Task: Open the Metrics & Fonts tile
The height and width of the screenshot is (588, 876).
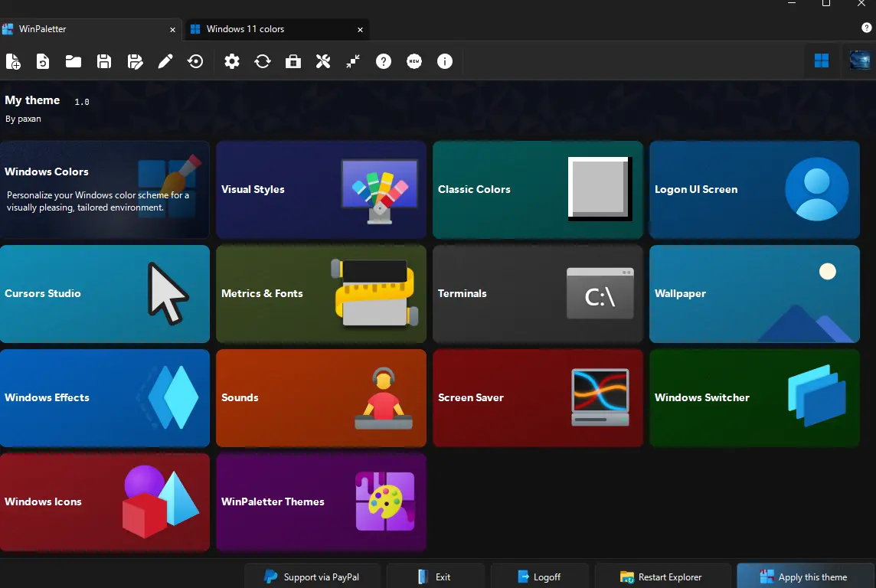Action: [322, 294]
